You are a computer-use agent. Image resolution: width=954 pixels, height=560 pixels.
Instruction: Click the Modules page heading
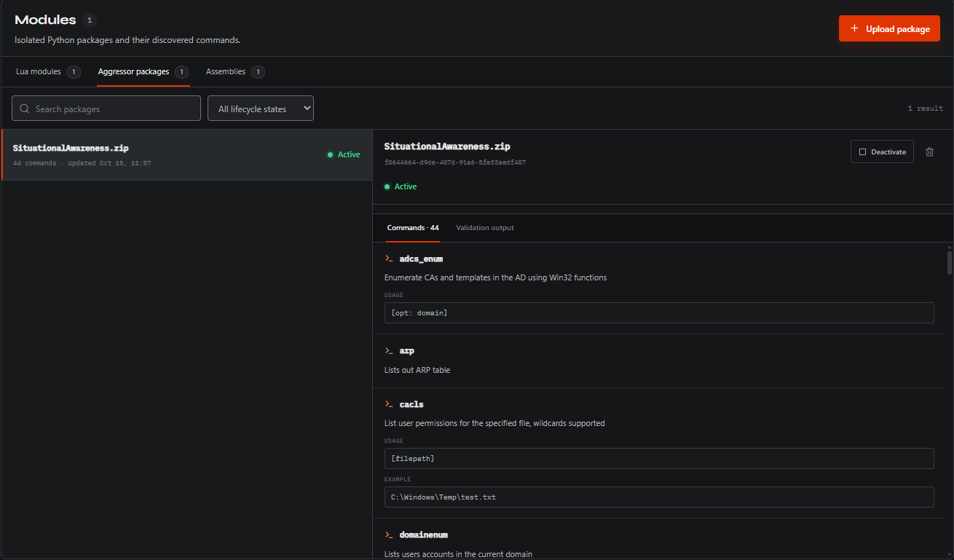pos(45,20)
